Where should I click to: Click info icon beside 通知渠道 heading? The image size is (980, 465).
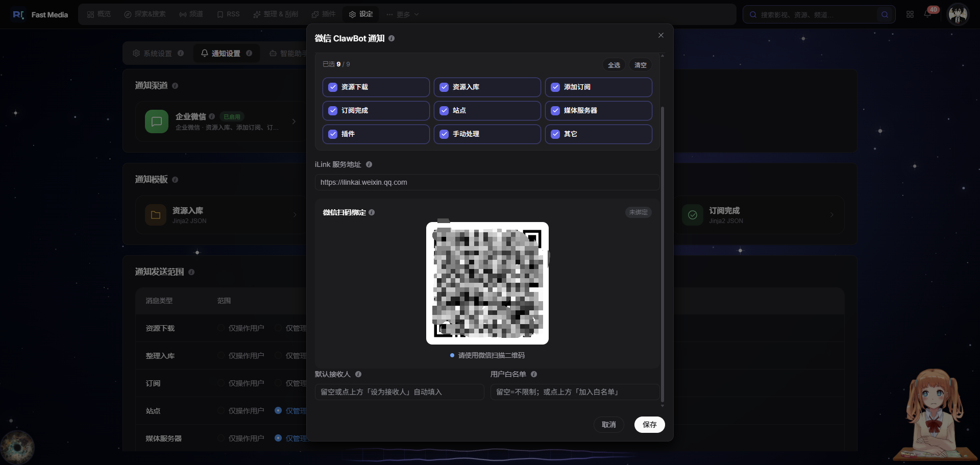(175, 86)
